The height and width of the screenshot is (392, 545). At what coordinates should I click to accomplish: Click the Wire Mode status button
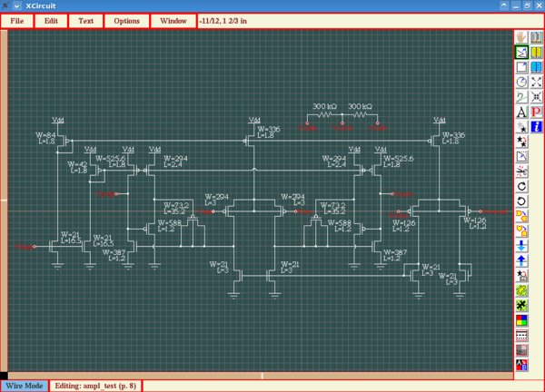coord(24,386)
